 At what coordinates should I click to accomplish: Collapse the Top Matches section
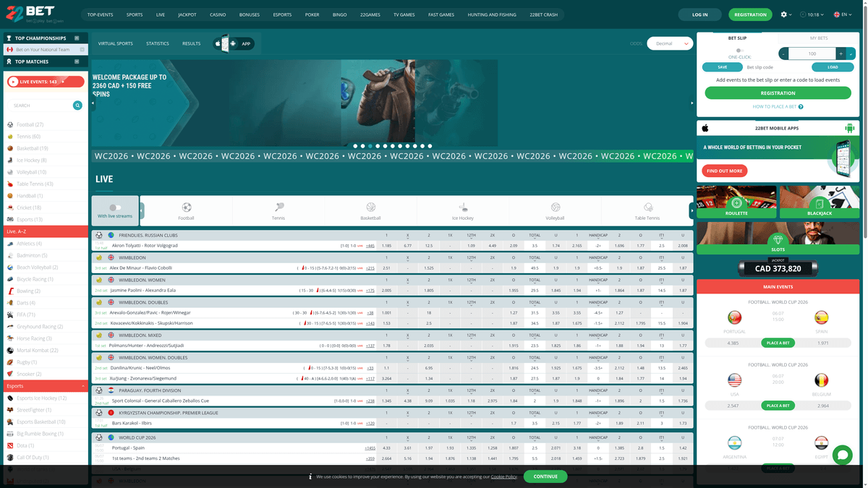[77, 61]
